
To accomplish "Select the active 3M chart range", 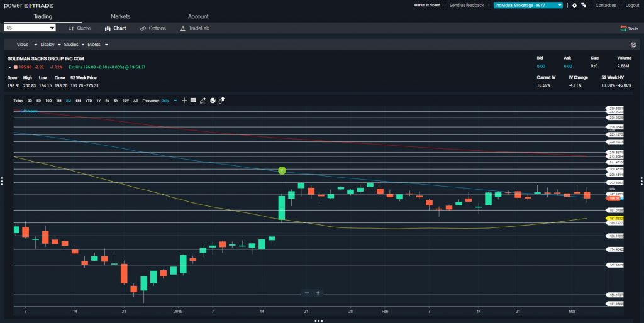I will pos(68,101).
